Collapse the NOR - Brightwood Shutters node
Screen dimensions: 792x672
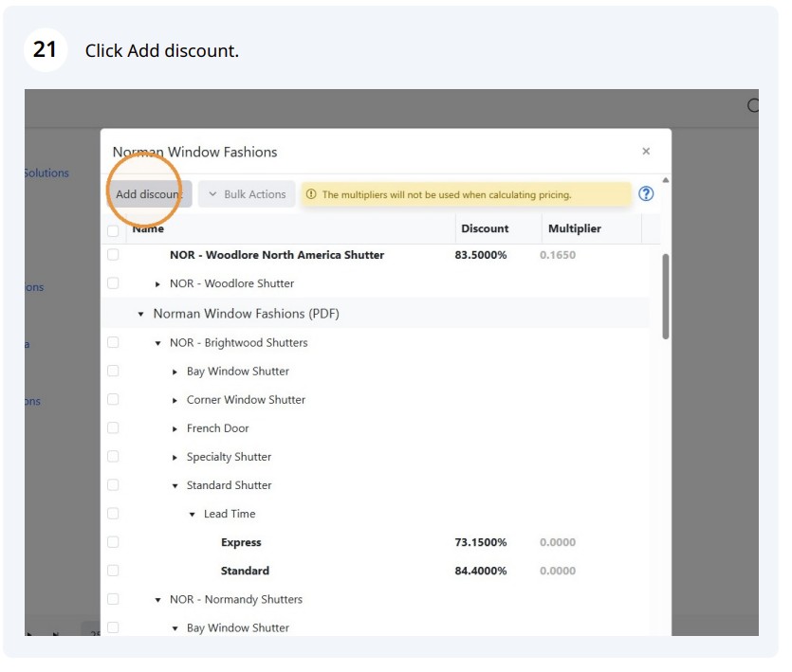click(x=158, y=344)
